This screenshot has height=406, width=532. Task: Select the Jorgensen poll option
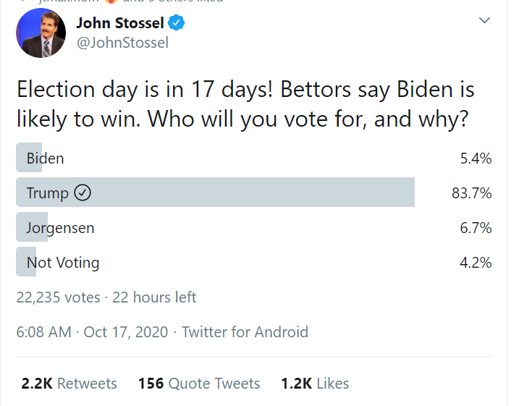(x=254, y=227)
